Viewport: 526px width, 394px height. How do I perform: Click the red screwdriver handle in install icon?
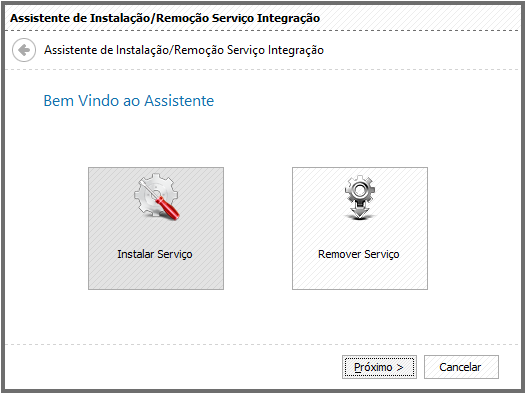pos(168,208)
